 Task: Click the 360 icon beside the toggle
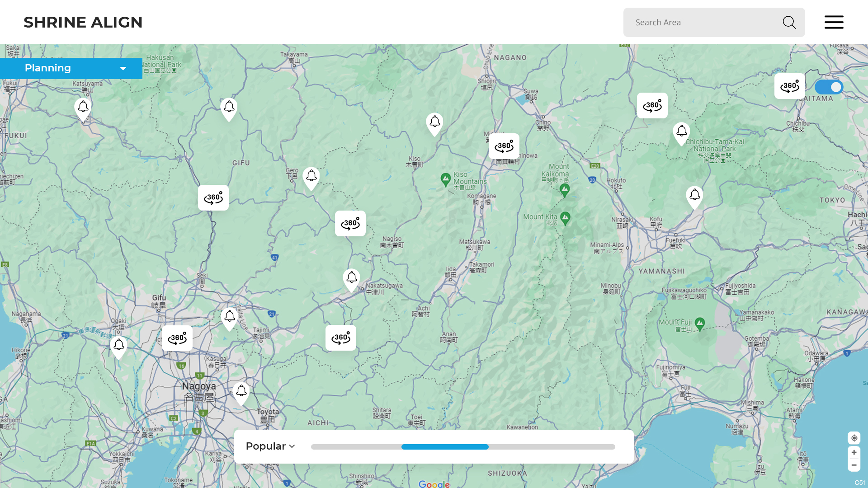click(789, 86)
